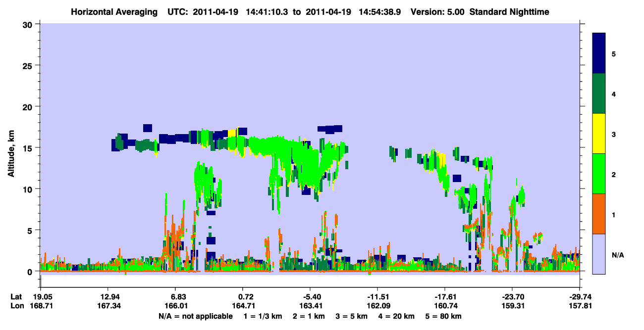Click the colorbar label 5

[614, 53]
